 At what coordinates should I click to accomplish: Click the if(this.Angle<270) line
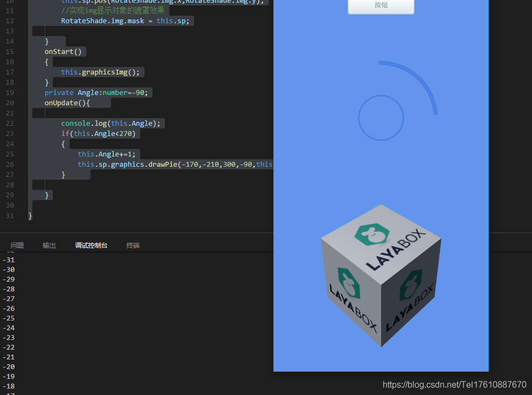99,133
